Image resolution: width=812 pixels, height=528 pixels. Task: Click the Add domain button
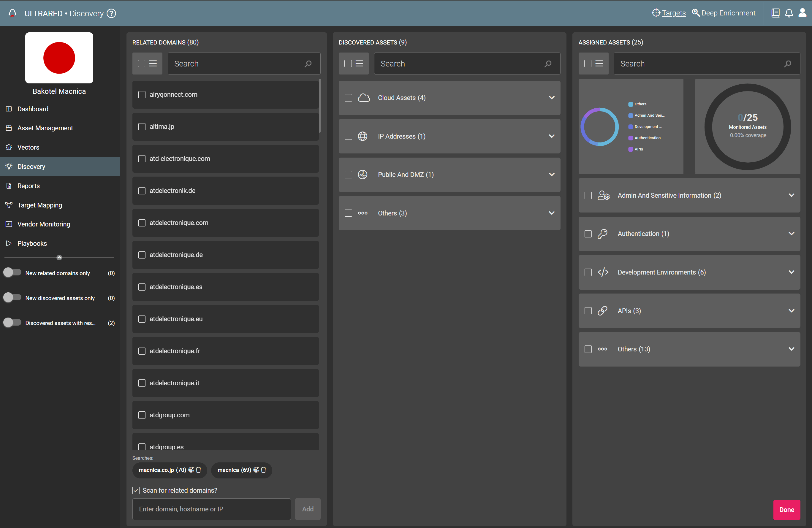[x=307, y=509]
